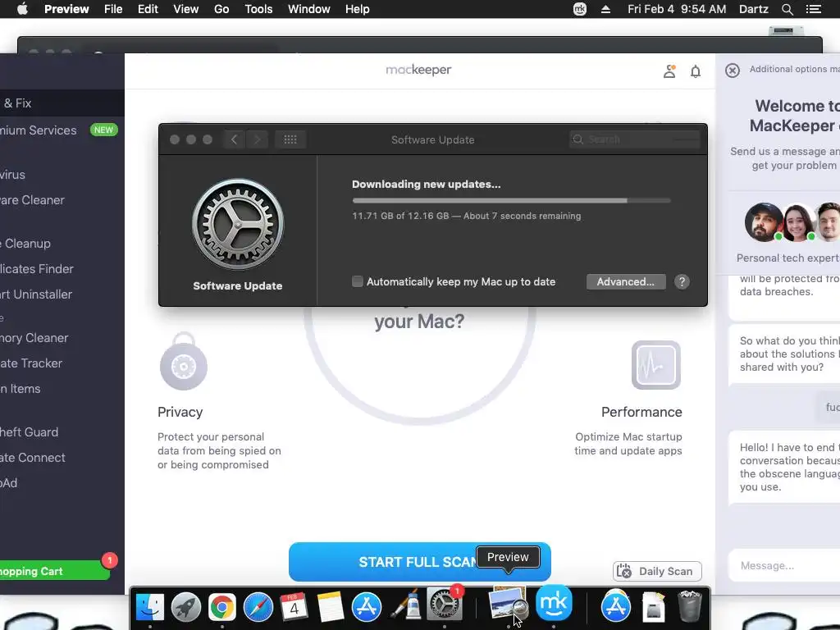Click the Software Update search field
The width and height of the screenshot is (840, 630).
635,139
